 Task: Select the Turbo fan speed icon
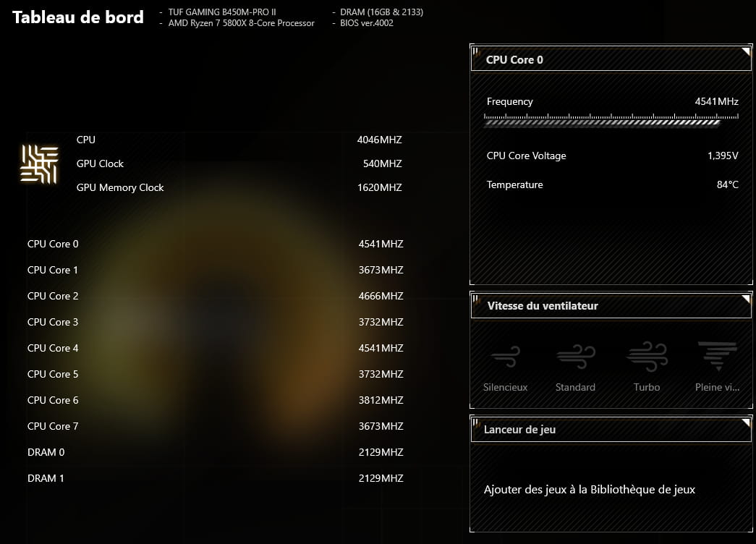pos(647,357)
